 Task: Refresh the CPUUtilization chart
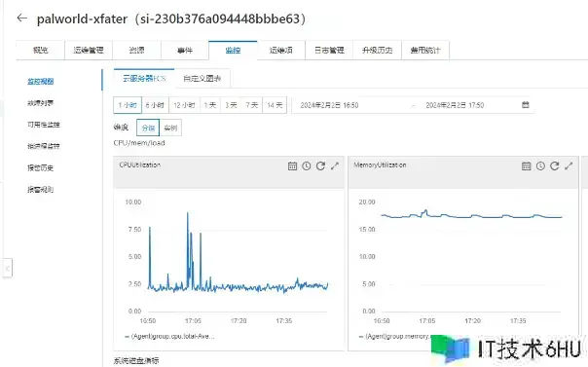click(x=320, y=165)
